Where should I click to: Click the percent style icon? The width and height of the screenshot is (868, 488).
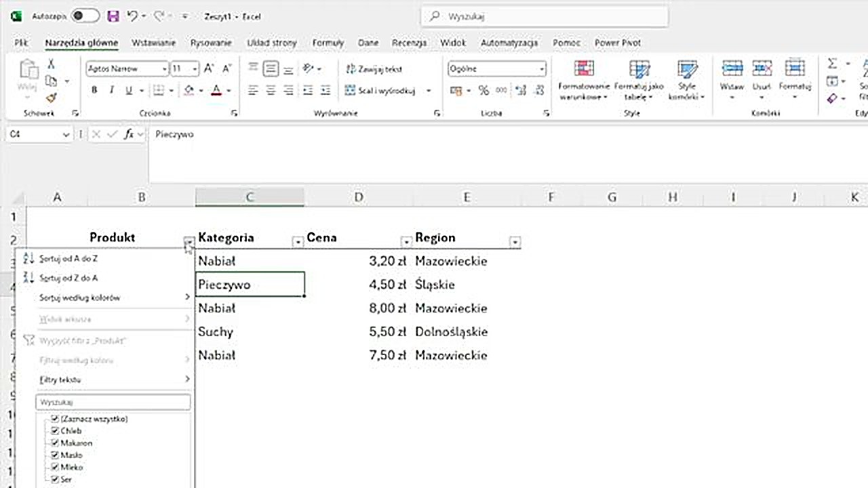coord(484,91)
